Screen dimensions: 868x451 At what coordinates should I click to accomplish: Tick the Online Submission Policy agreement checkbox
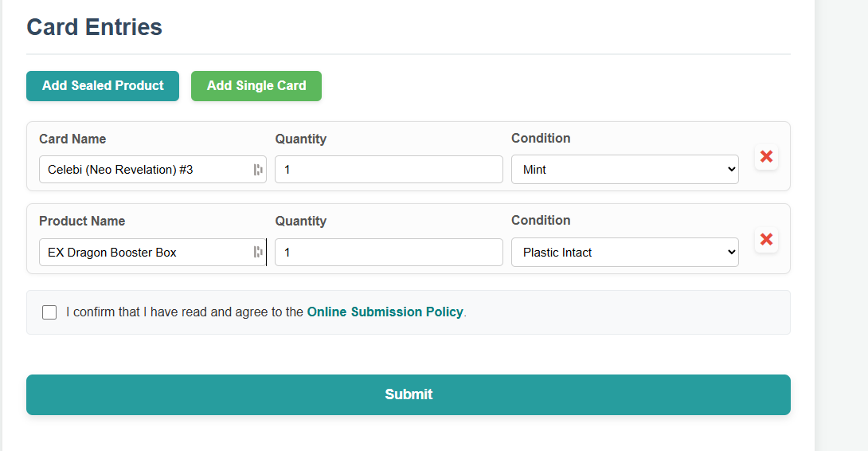[x=49, y=312]
